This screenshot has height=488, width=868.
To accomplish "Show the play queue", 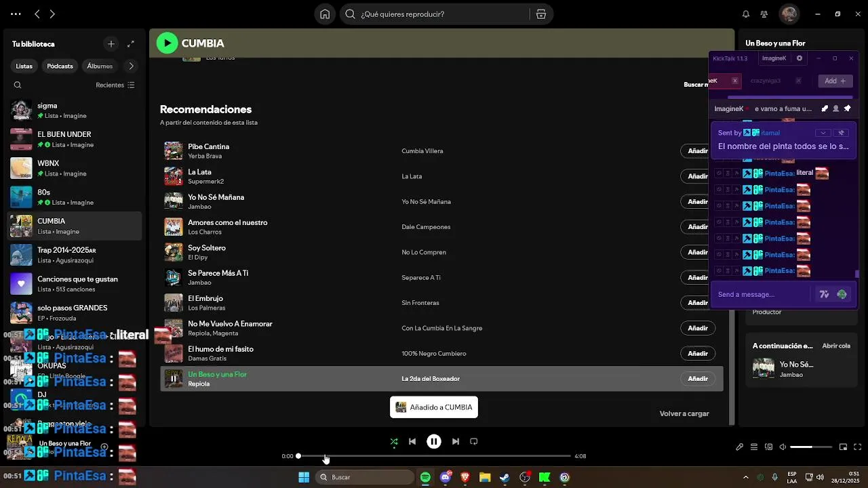I will 754,447.
